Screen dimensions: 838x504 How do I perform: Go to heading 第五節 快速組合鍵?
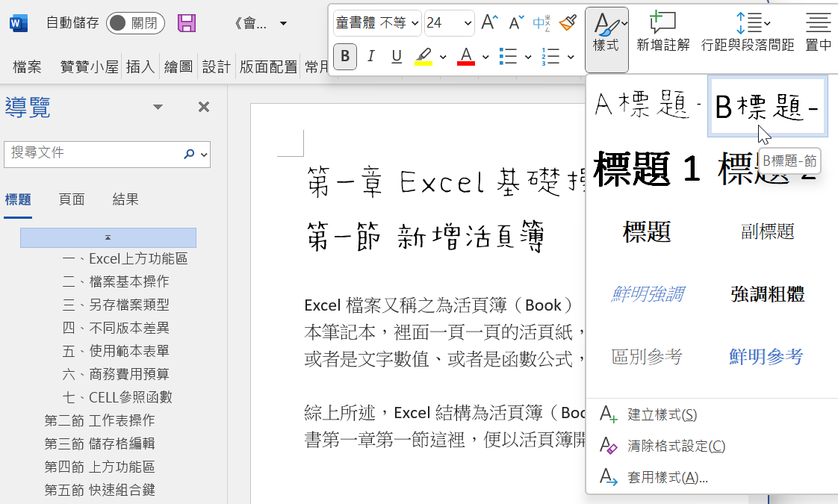click(x=99, y=490)
